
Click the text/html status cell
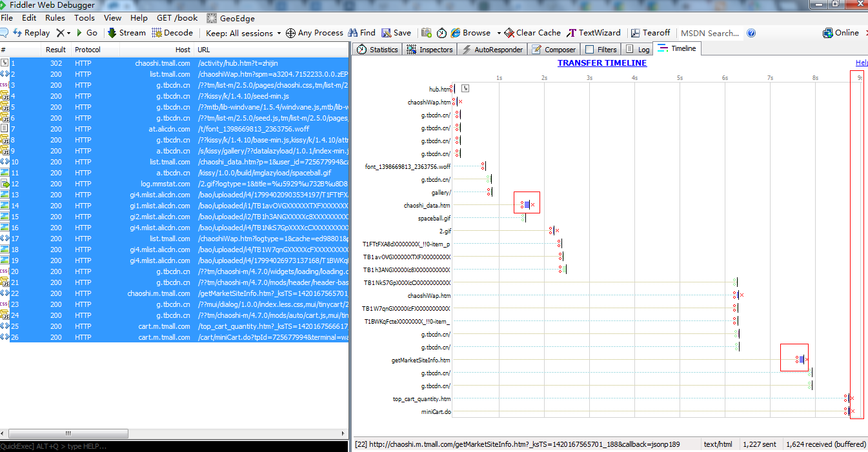pos(718,444)
